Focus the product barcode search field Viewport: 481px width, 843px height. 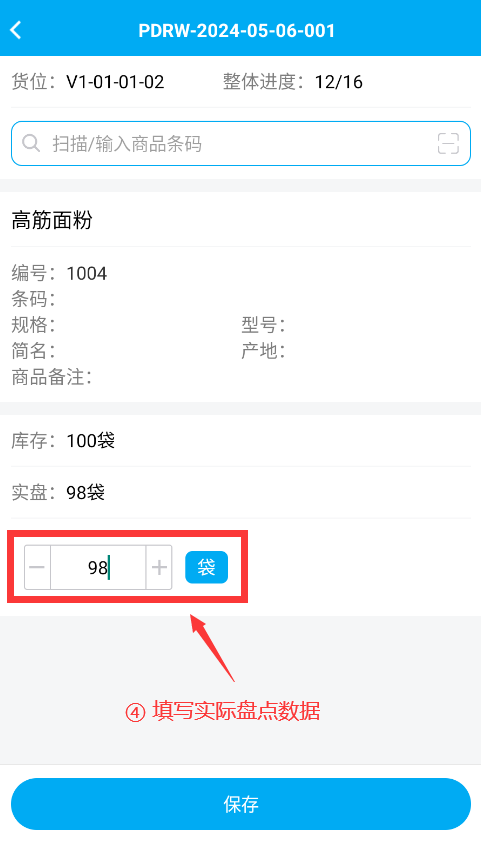(241, 144)
